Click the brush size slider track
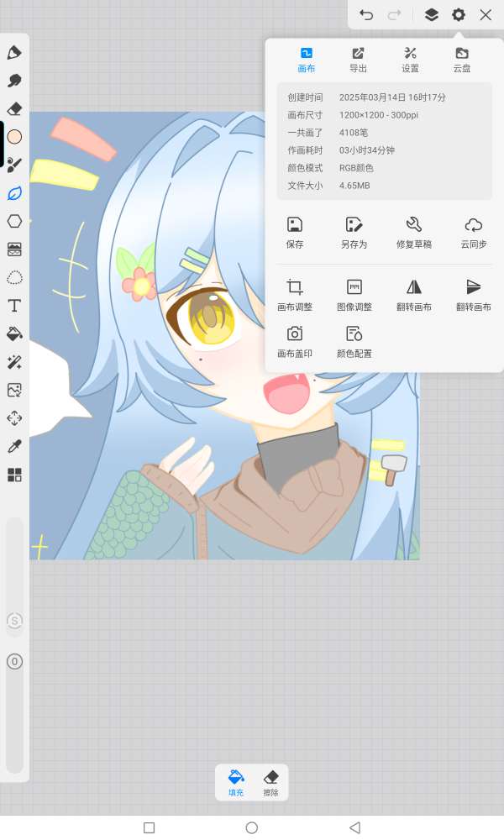 coord(14,563)
